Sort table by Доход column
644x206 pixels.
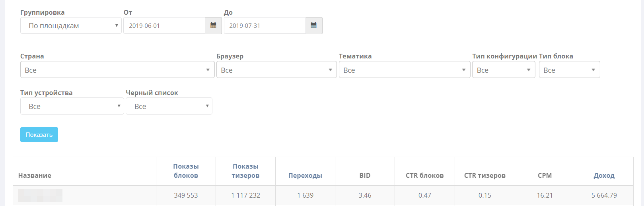coord(604,175)
